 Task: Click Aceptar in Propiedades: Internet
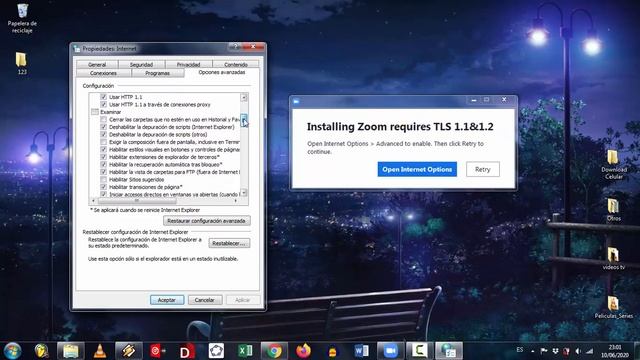[x=167, y=300]
